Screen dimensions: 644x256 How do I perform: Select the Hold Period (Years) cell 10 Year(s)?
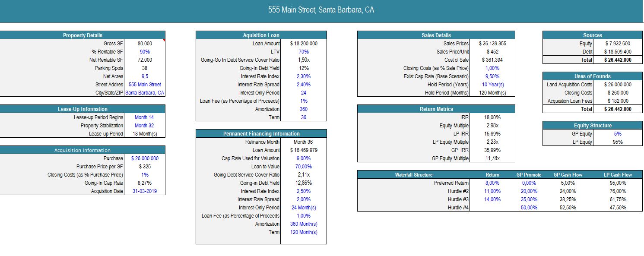tap(492, 85)
